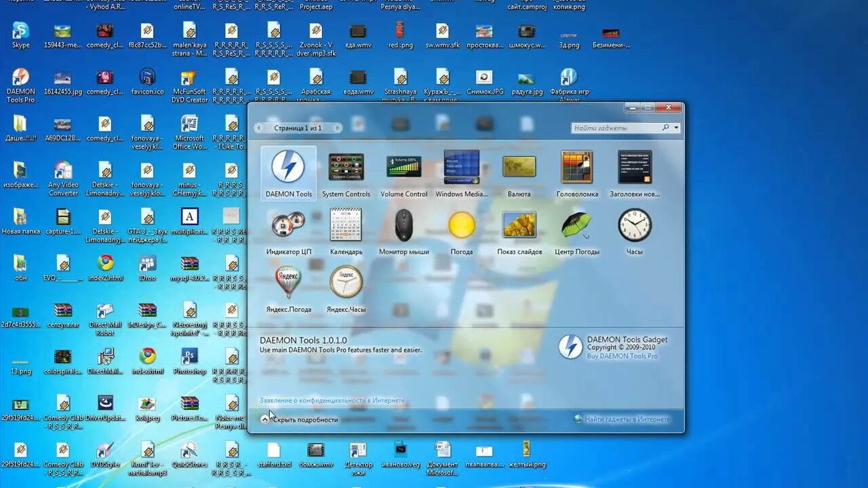
Task: Select the Головоломка puzzle gadget
Action: click(577, 174)
